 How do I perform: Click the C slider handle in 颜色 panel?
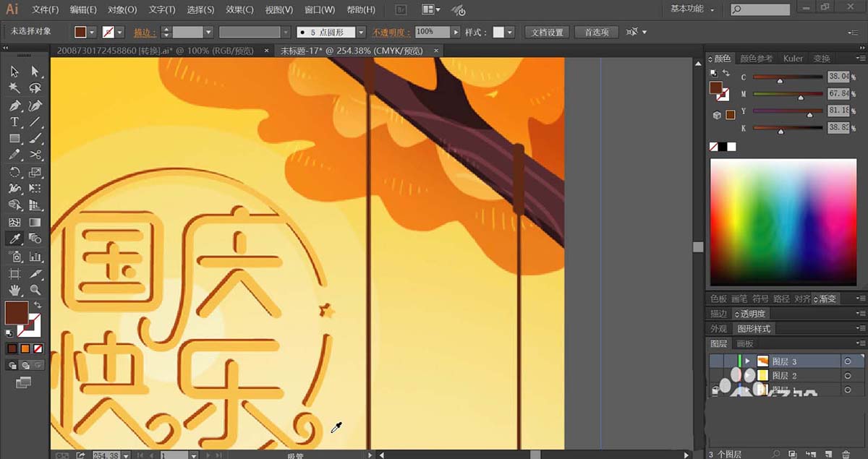tap(780, 81)
